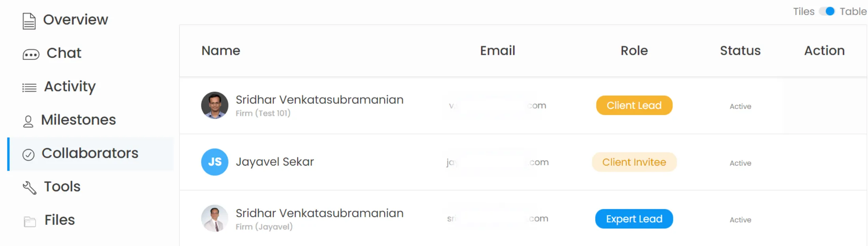Click the Chat bubble icon
Image resolution: width=868 pixels, height=246 pixels.
click(31, 54)
